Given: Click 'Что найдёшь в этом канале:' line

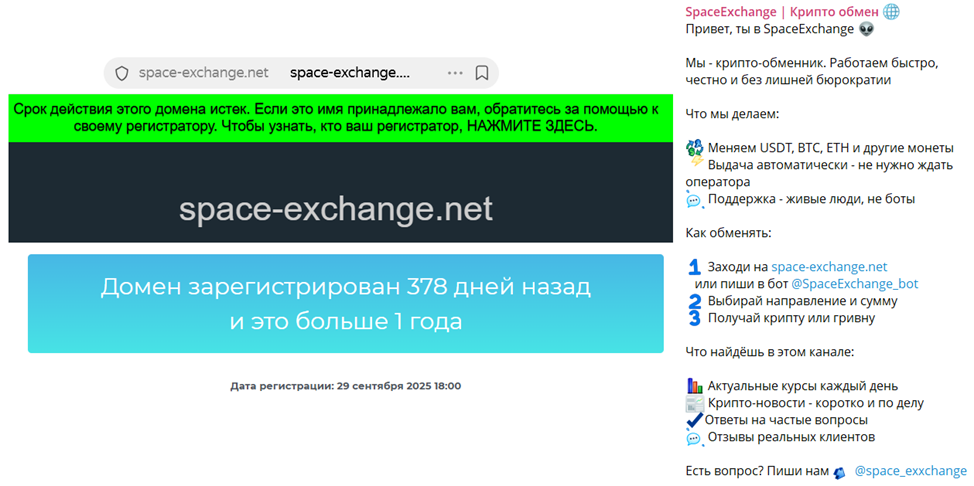Looking at the screenshot, I should [x=770, y=352].
